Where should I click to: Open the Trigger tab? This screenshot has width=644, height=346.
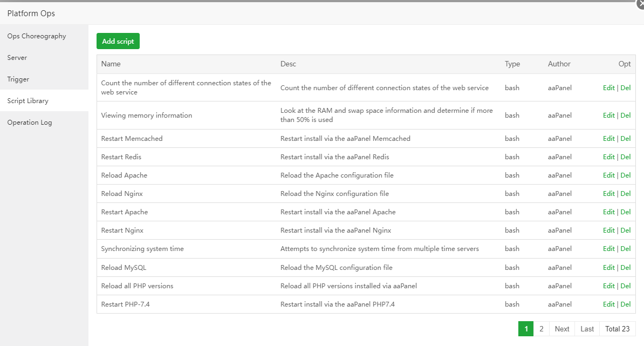click(18, 79)
